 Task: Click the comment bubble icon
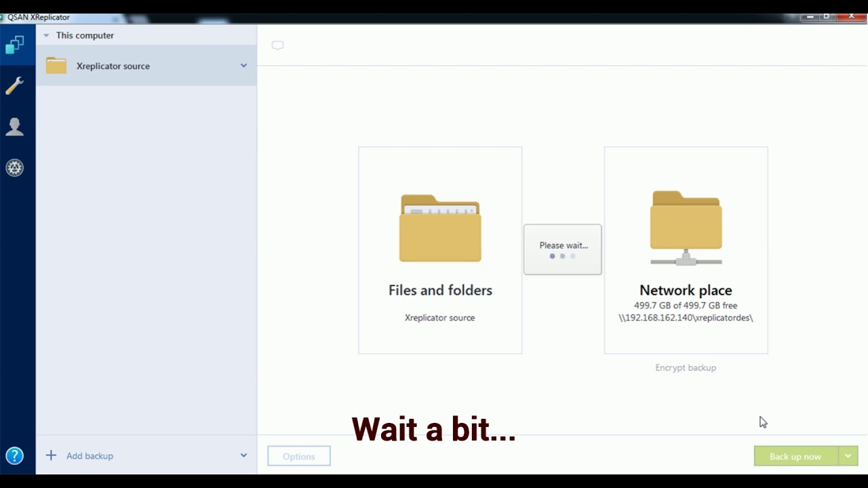(277, 45)
